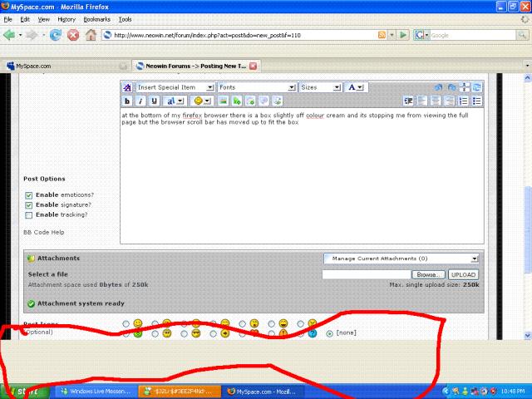Click the MySpace.com Mozilla taskbar button

[x=263, y=392]
